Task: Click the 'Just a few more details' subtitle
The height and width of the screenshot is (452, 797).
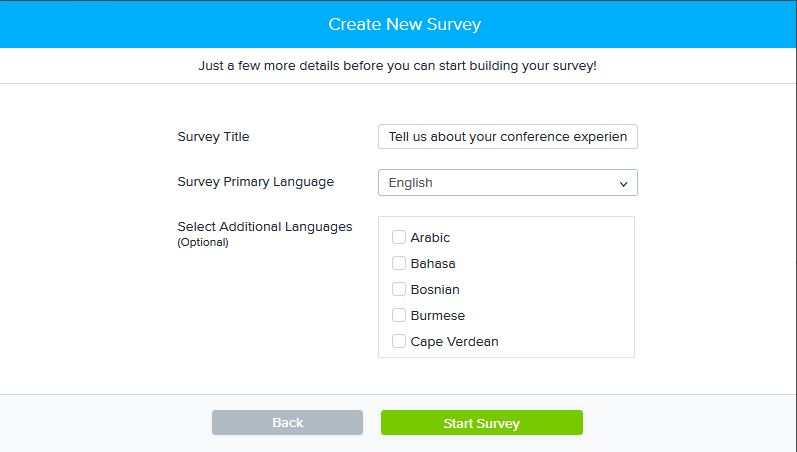Action: (x=398, y=67)
